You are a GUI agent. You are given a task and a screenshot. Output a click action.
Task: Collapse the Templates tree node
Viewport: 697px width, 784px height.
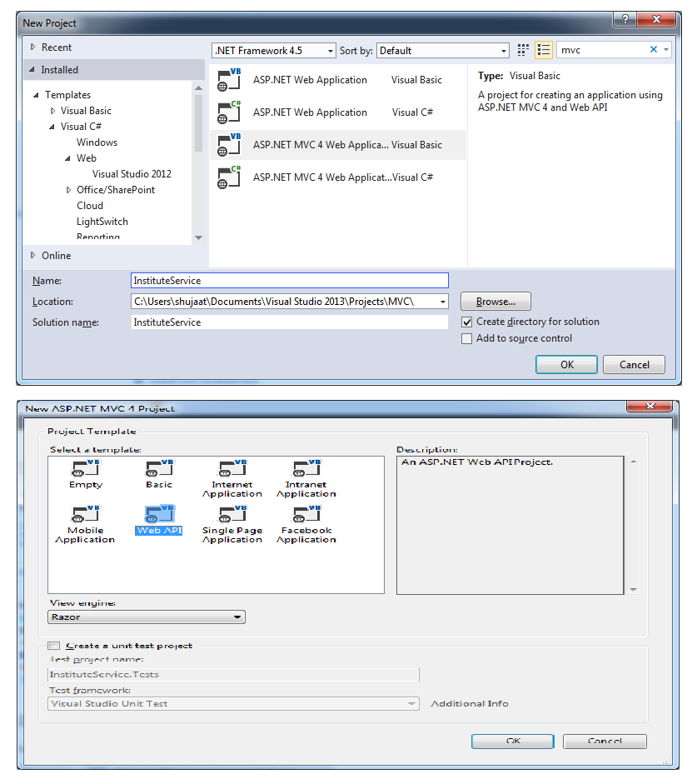coord(36,95)
